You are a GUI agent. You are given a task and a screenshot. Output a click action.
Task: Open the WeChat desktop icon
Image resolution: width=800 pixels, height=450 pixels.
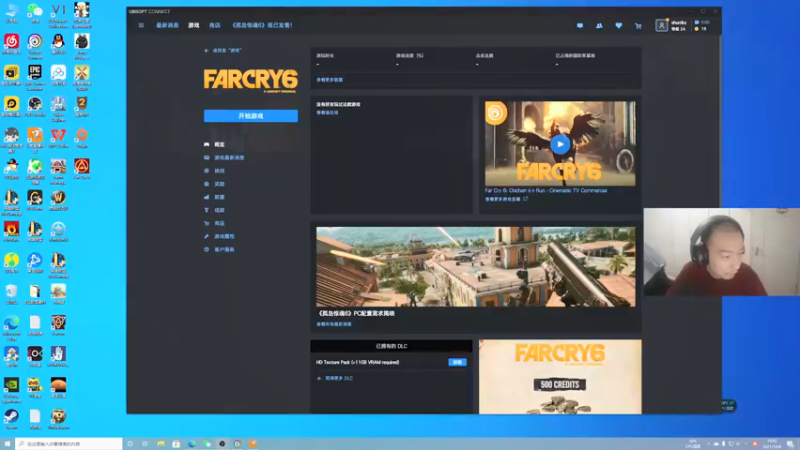35,13
